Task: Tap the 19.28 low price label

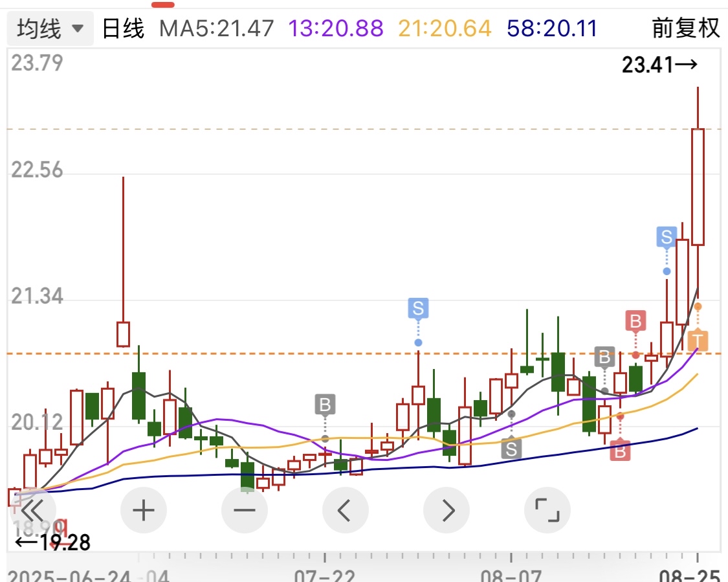Action: pos(52,542)
